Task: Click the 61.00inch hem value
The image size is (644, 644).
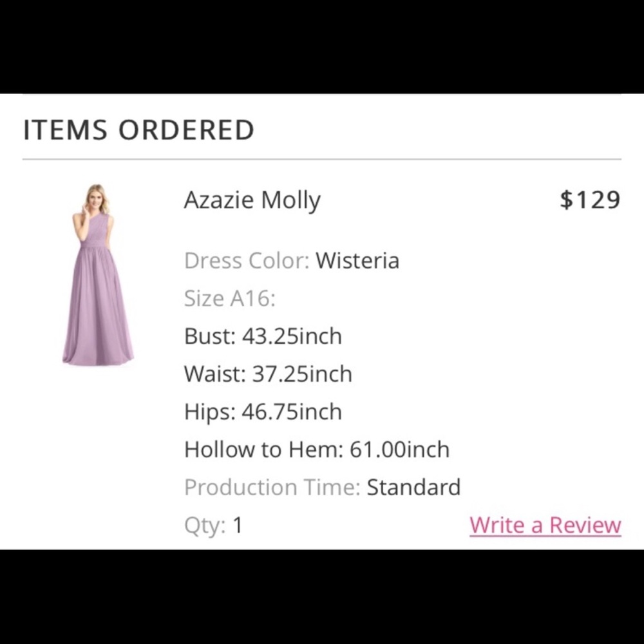Action: coord(401,450)
